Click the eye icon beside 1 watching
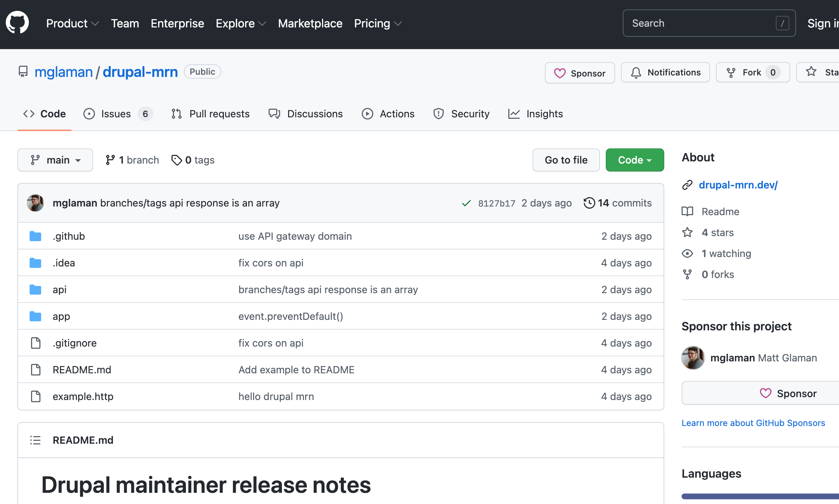This screenshot has width=839, height=504. tap(687, 253)
